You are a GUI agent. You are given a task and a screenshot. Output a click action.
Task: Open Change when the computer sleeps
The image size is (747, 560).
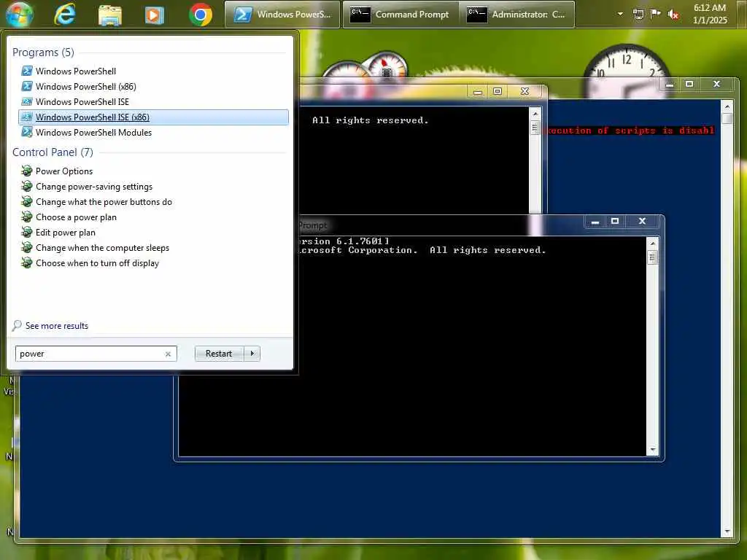(153, 248)
